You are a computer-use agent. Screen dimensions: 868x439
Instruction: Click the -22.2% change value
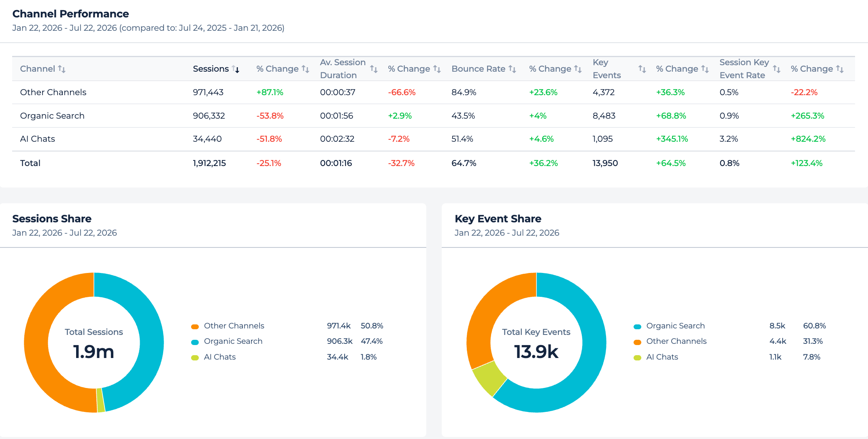[804, 92]
